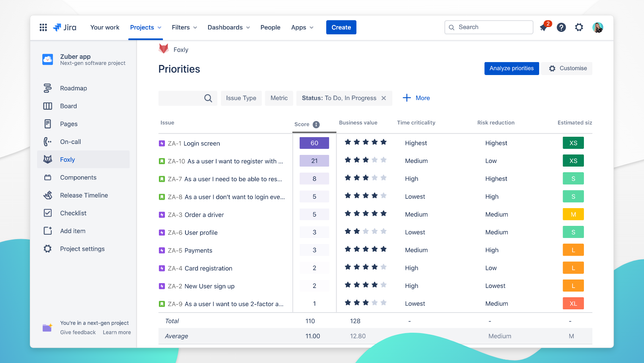Viewport: 644px width, 363px height.
Task: Click the top Search field
Action: click(x=489, y=27)
